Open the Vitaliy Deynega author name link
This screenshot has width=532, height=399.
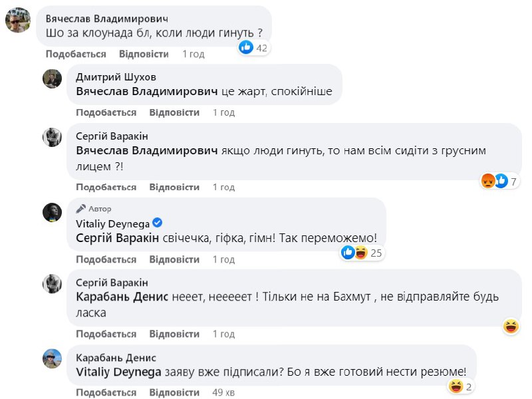[x=113, y=223]
